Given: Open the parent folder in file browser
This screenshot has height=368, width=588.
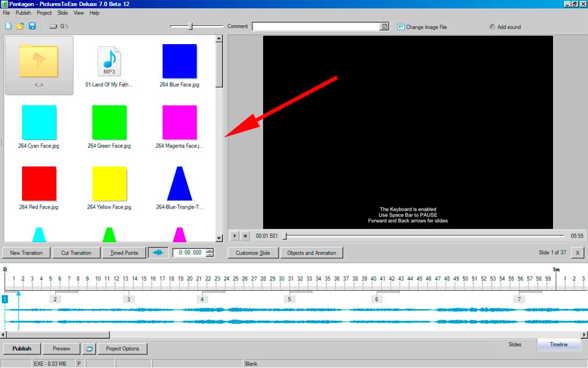Looking at the screenshot, I should point(39,65).
